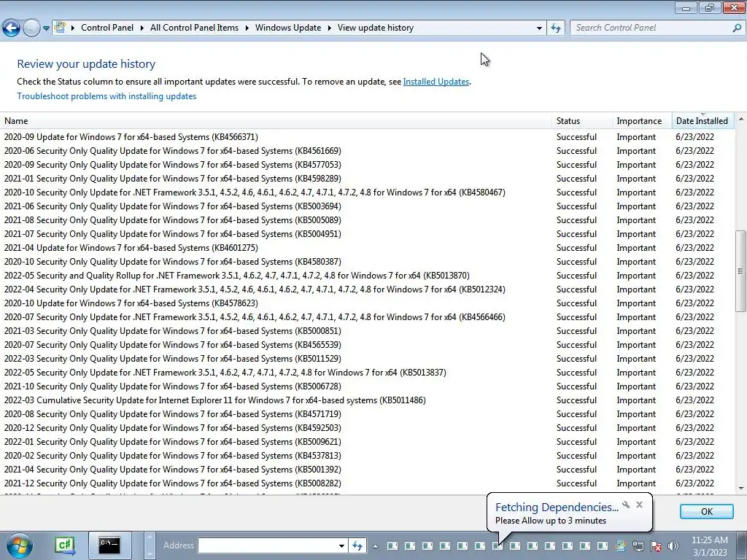Select the KB5006728 update row
The image size is (747, 560).
pyautogui.click(x=367, y=386)
